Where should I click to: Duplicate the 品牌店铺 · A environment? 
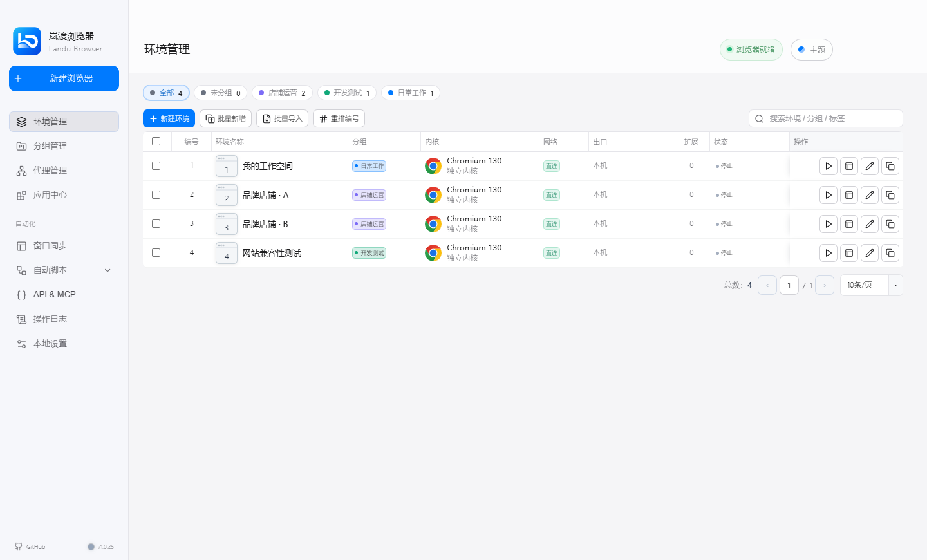tap(890, 195)
